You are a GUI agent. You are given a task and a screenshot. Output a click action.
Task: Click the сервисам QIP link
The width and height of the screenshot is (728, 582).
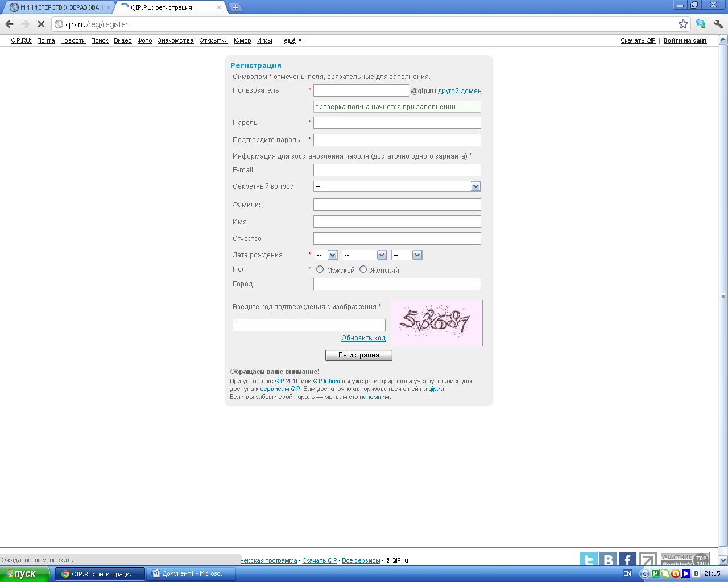click(x=280, y=389)
